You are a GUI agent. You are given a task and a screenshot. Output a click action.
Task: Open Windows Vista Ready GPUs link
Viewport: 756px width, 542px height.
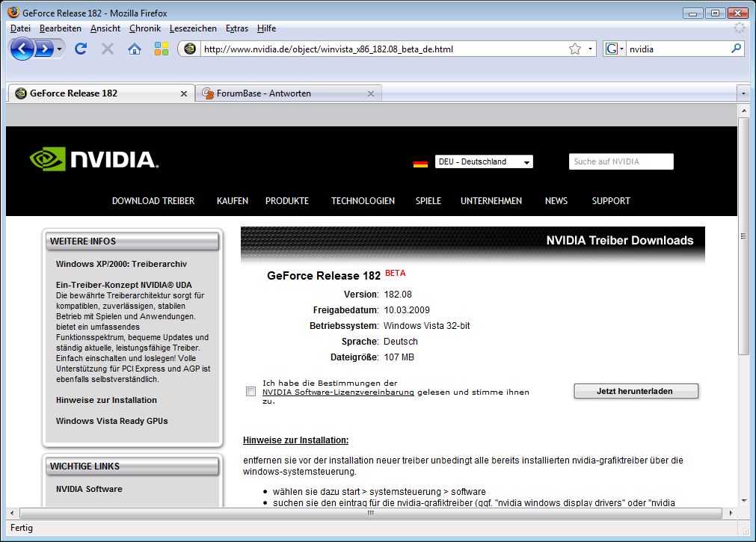point(112,420)
